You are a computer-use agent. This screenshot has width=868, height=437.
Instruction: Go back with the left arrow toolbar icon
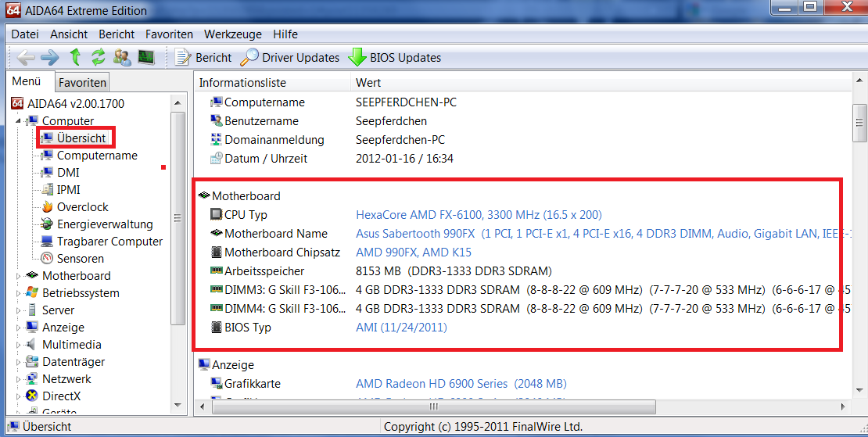pyautogui.click(x=26, y=57)
